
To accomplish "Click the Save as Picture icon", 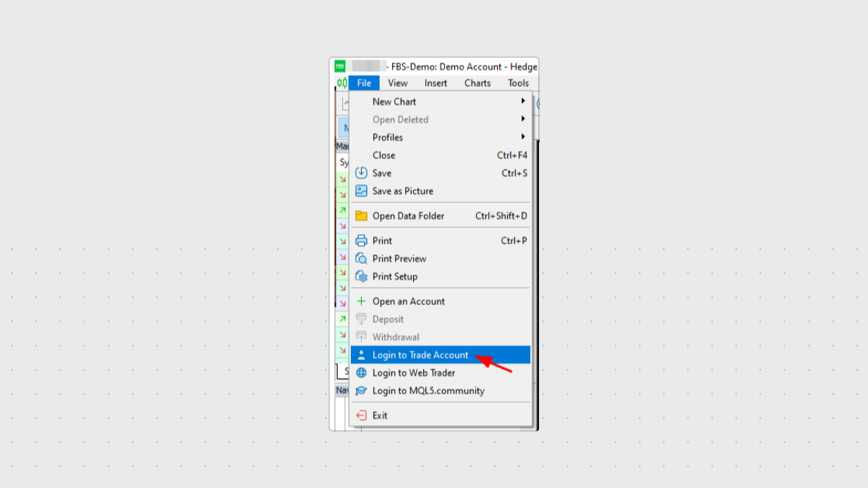I will (x=361, y=192).
